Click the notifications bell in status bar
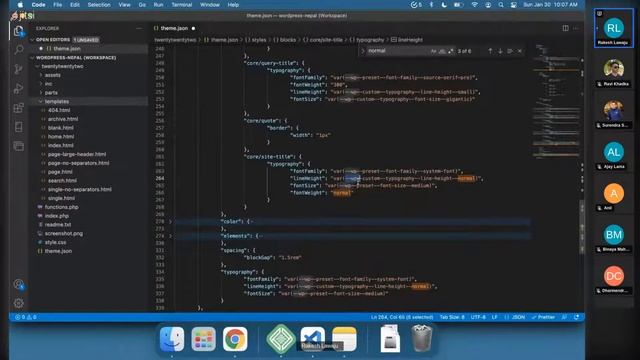This screenshot has width=640, height=360. point(576,317)
